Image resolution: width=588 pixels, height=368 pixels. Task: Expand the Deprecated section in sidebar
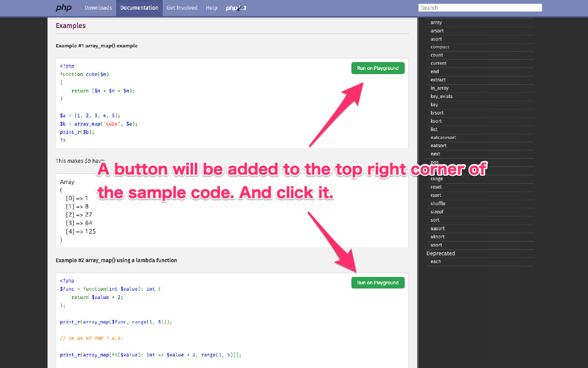(x=441, y=253)
